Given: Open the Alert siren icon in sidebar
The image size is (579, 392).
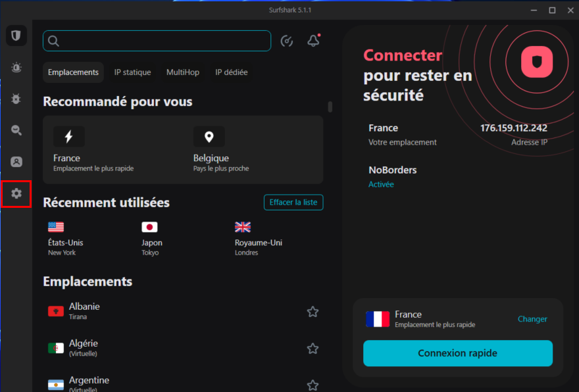Looking at the screenshot, I should click(16, 68).
